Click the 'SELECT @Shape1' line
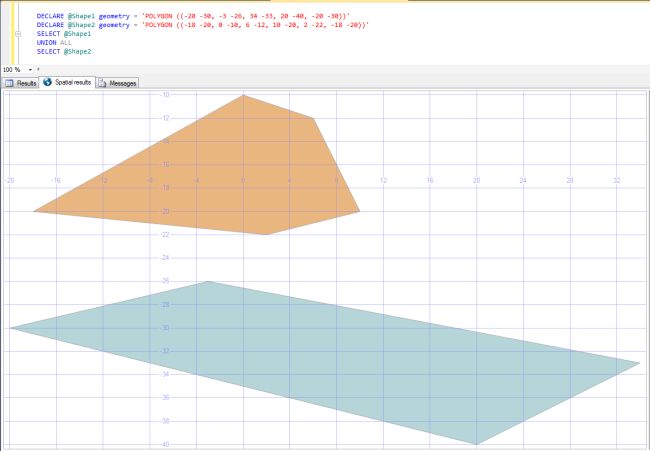Screen dimensions: 650x451 tap(64, 34)
